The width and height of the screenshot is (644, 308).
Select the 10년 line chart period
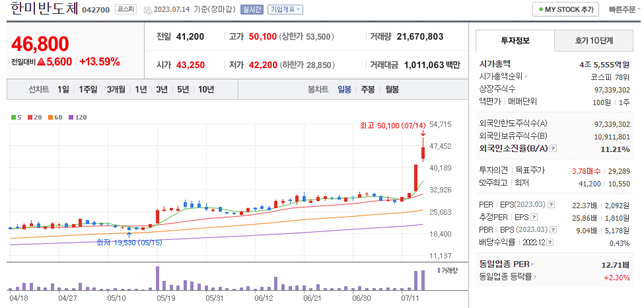[206, 89]
